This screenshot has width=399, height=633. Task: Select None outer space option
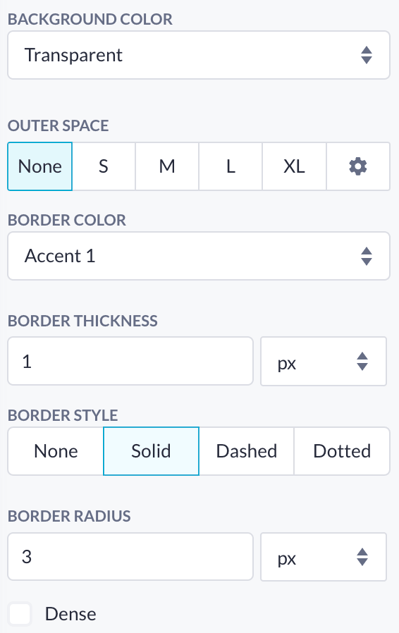(40, 166)
